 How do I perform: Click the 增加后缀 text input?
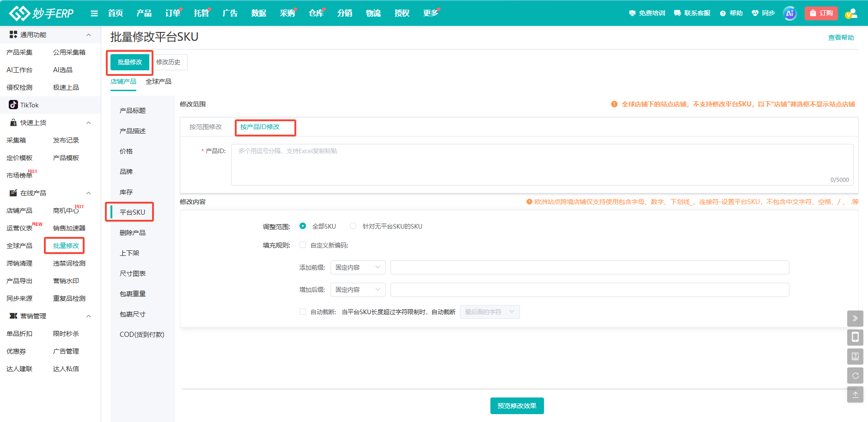[590, 290]
